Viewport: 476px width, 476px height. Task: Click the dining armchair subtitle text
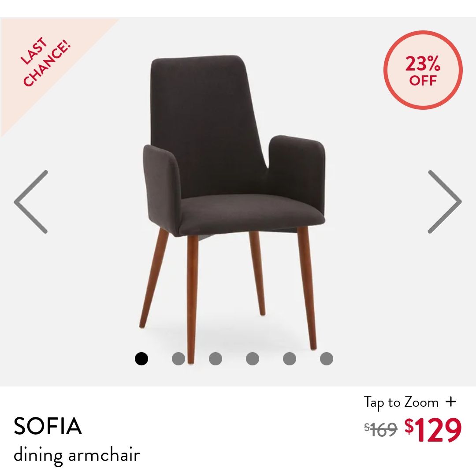77,455
